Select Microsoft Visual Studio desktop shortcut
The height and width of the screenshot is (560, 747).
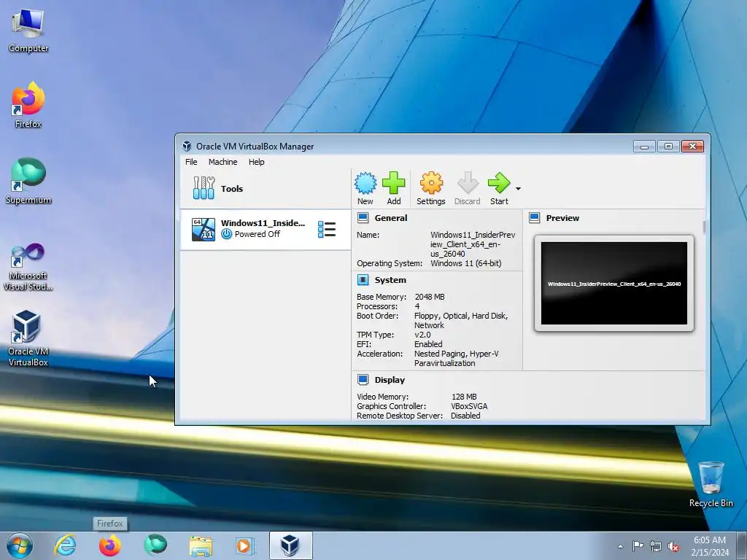click(x=28, y=267)
